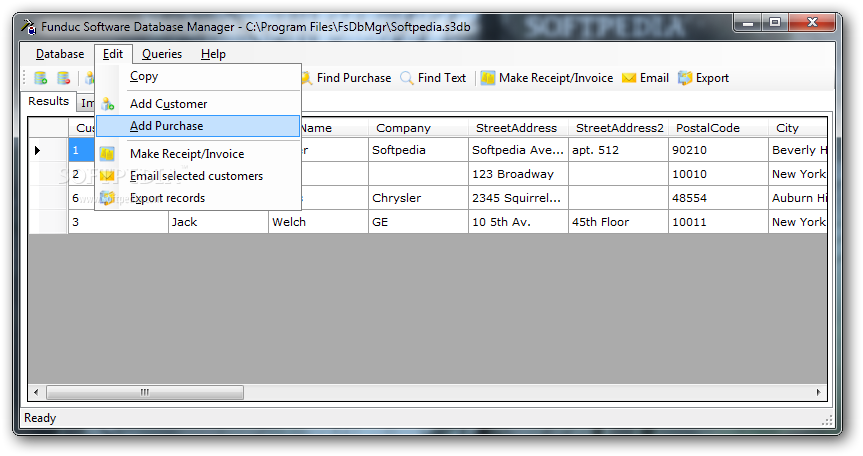Select the Chrysler company cell
The image size is (863, 456).
(x=418, y=198)
